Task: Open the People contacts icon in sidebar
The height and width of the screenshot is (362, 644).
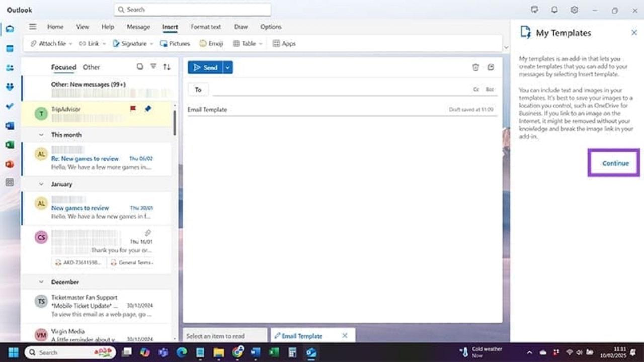Action: tap(10, 68)
